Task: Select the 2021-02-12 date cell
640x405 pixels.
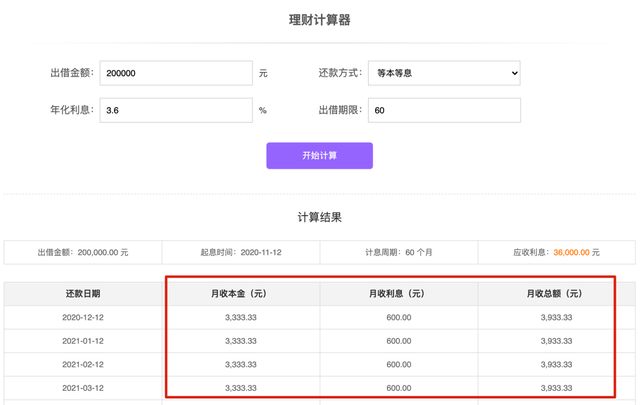Action: pos(82,365)
